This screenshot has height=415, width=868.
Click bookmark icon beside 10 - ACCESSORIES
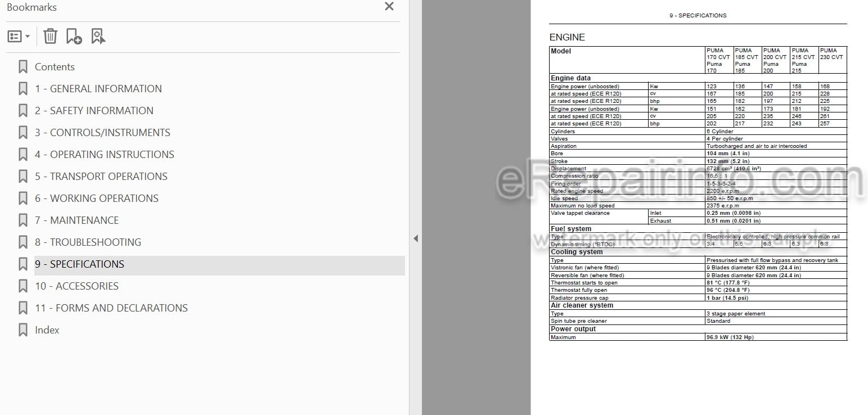(23, 286)
